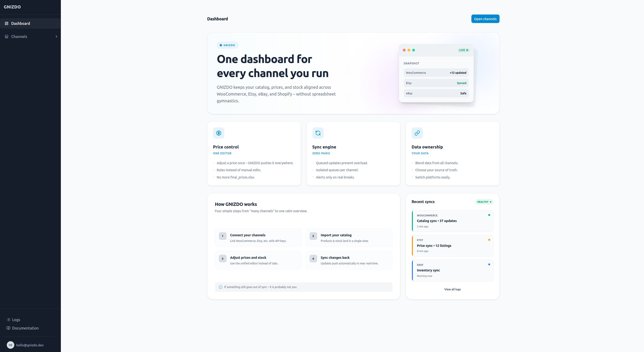Toggle the orange status dot on ETSY sync
The height and width of the screenshot is (352, 644).
point(489,240)
